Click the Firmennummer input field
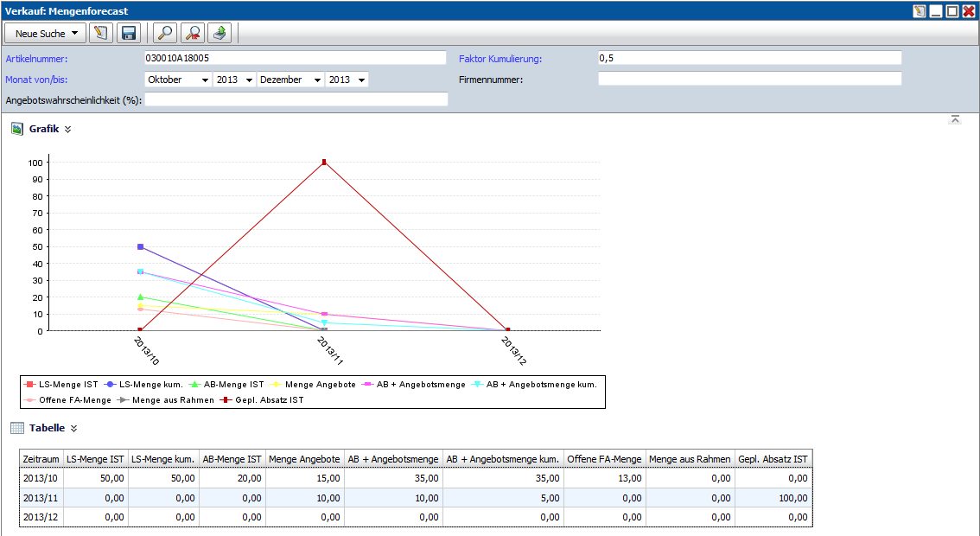 click(748, 79)
